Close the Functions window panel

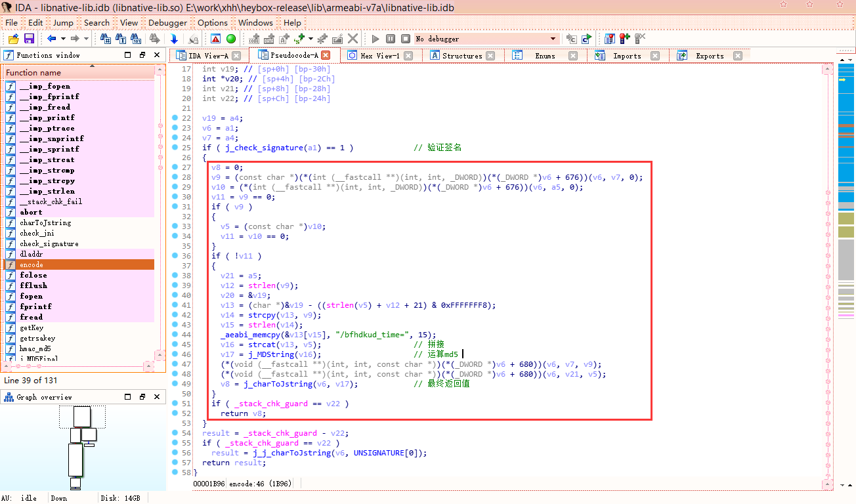(x=157, y=55)
